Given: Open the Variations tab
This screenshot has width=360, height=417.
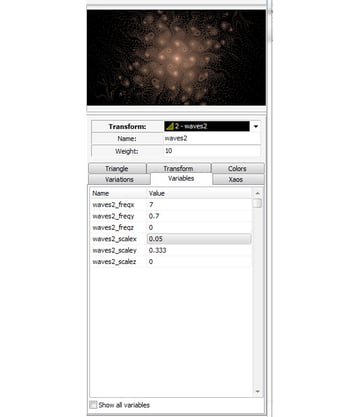Looking at the screenshot, I should tap(119, 179).
